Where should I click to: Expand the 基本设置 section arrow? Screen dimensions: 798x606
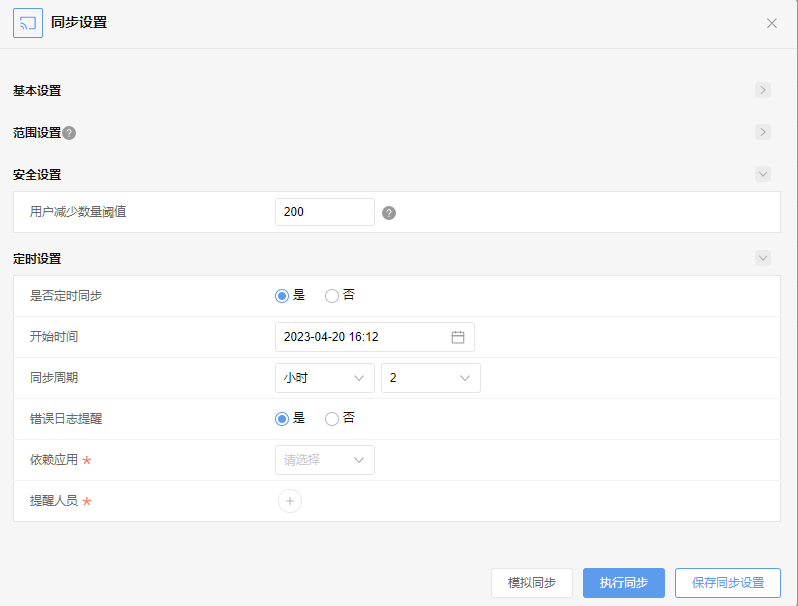(763, 90)
